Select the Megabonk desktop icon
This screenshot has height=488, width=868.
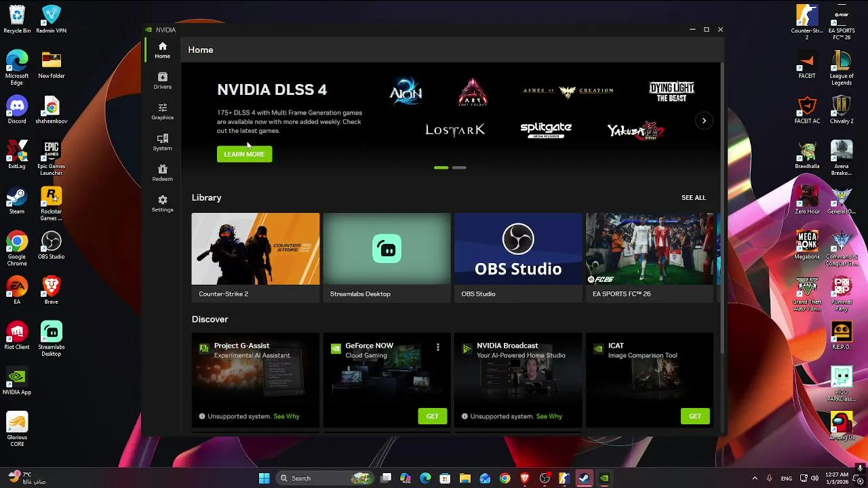click(x=807, y=245)
